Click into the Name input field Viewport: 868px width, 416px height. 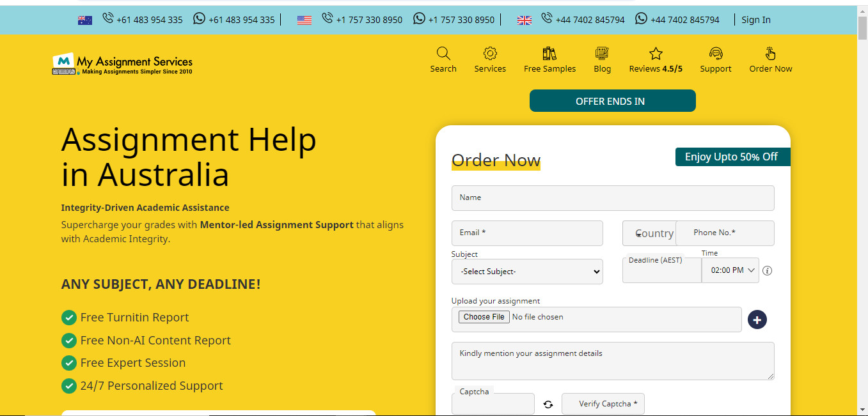pos(612,198)
